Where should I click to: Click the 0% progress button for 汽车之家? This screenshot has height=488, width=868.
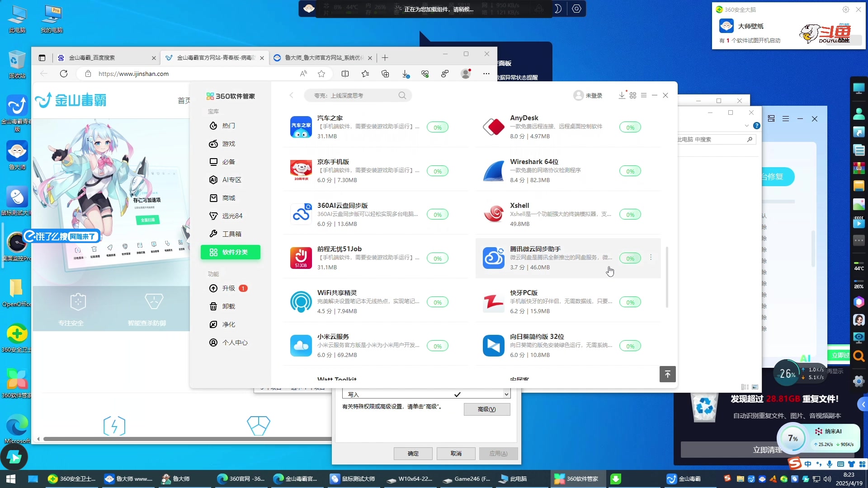coord(438,127)
